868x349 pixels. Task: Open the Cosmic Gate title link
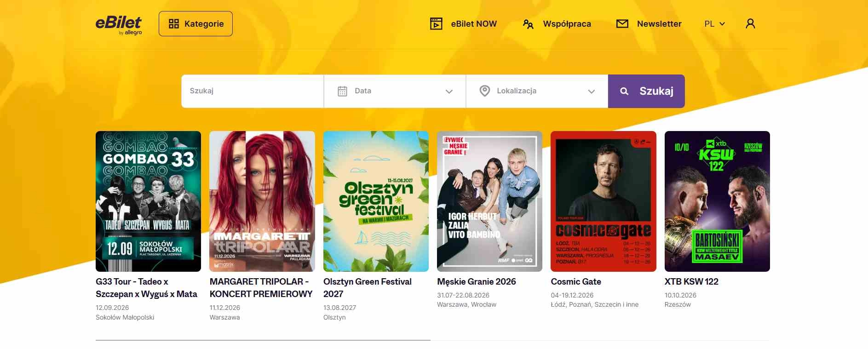(x=576, y=281)
